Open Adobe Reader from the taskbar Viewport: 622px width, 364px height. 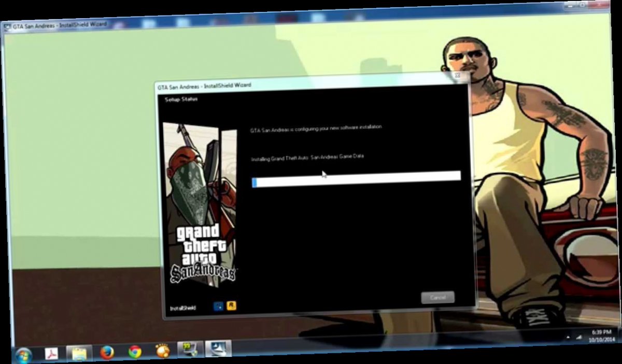(51, 354)
